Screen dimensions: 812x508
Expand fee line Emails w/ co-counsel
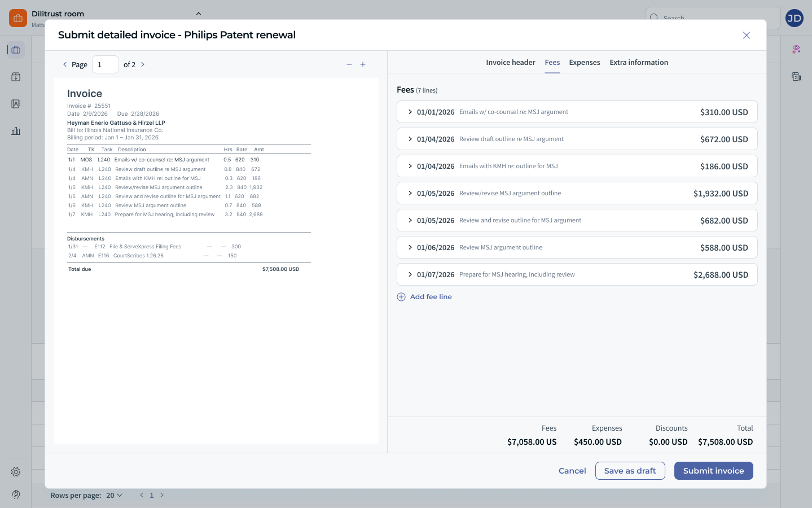[410, 112]
